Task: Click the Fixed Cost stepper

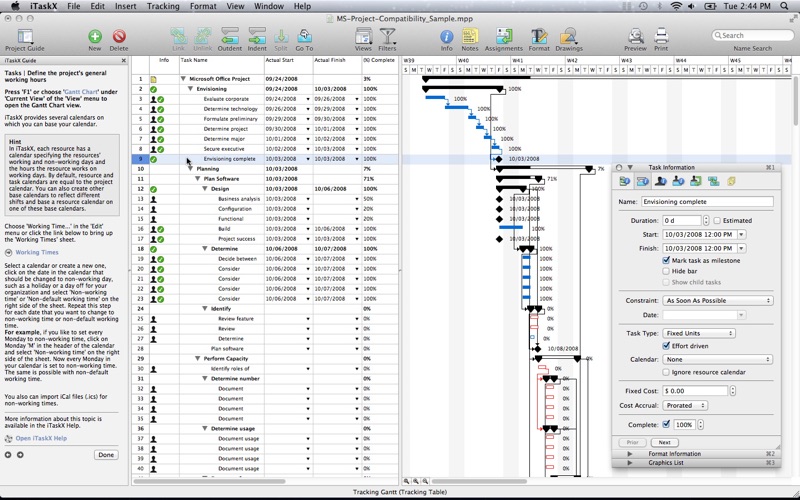Action: pyautogui.click(x=733, y=391)
